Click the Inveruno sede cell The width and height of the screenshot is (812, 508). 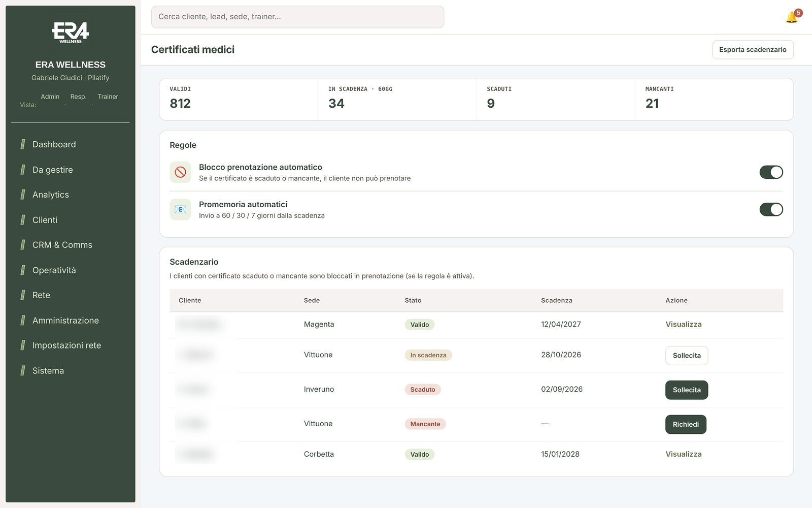(319, 389)
